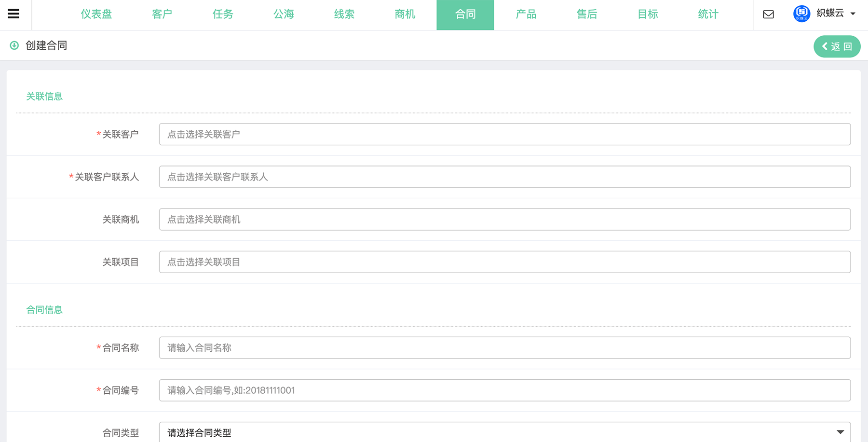This screenshot has height=442, width=868.
Task: Switch to the 商机 tab
Action: point(405,14)
